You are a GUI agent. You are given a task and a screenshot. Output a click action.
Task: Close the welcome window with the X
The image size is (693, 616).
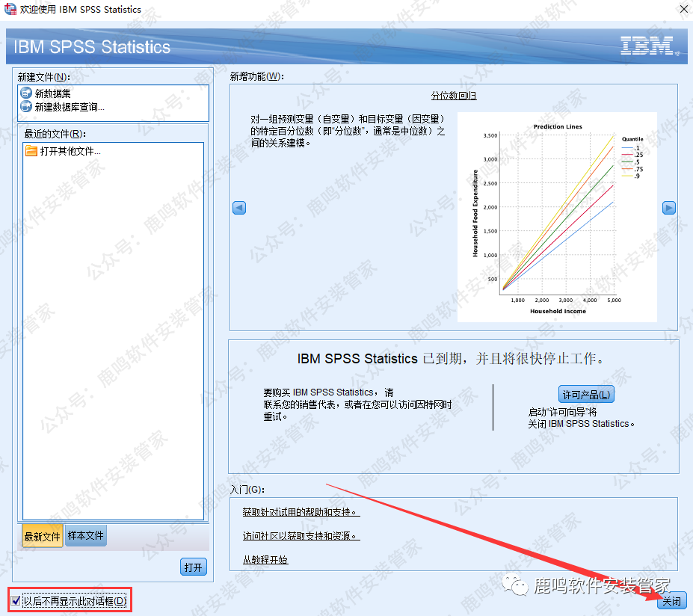click(x=682, y=10)
